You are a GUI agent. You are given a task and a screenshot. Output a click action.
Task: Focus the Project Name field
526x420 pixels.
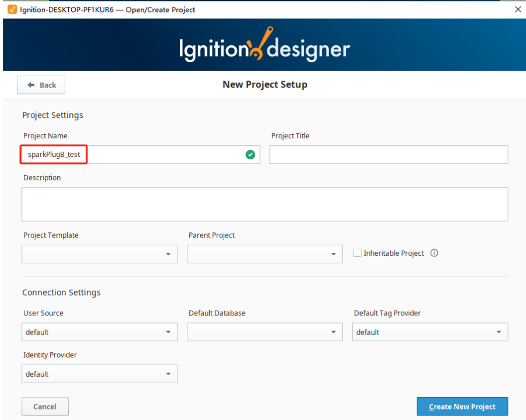pyautogui.click(x=141, y=155)
